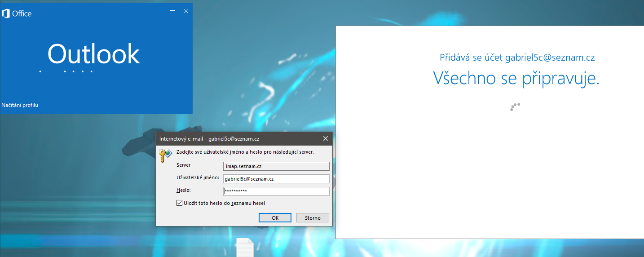Minimize the Outlook splash window
Image resolution: width=644 pixels, height=257 pixels.
coord(172,11)
